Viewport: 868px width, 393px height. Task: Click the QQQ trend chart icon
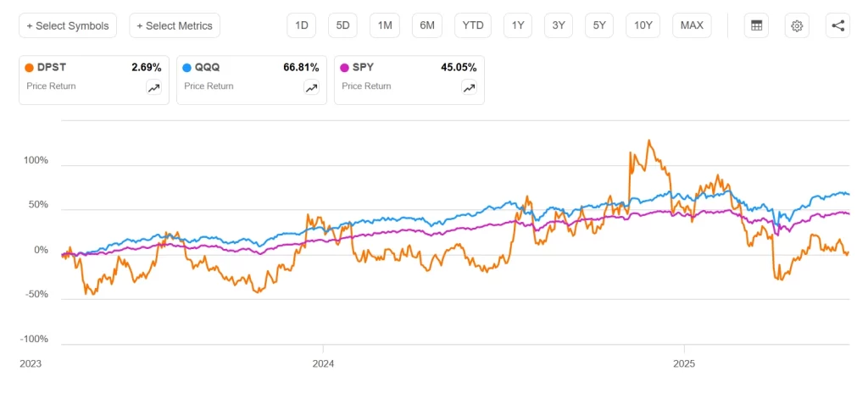(311, 87)
